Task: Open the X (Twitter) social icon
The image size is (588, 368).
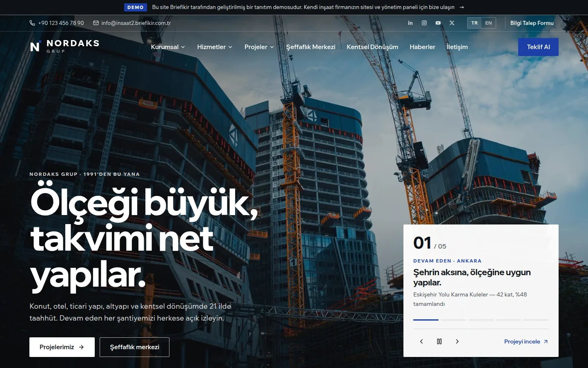Action: 452,23
